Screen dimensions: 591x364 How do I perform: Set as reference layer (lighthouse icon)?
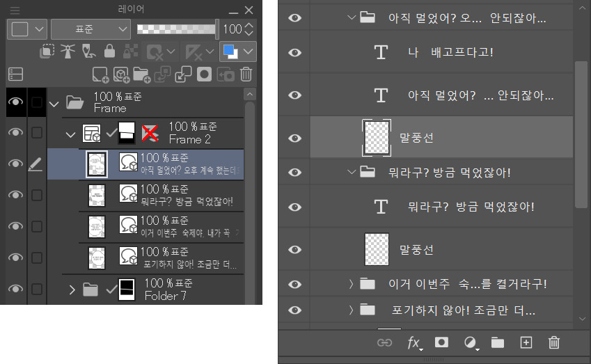click(68, 52)
